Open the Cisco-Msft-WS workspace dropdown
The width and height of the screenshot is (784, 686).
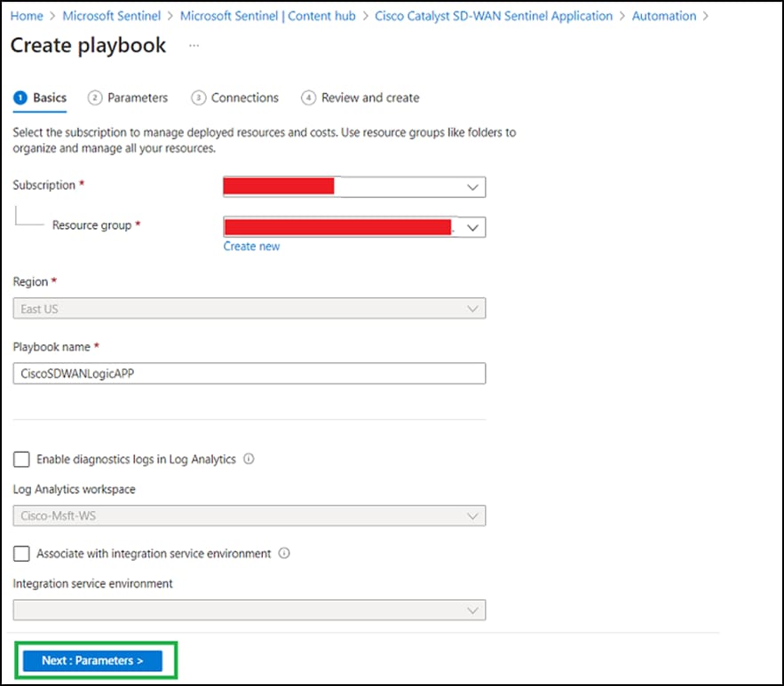[249, 516]
